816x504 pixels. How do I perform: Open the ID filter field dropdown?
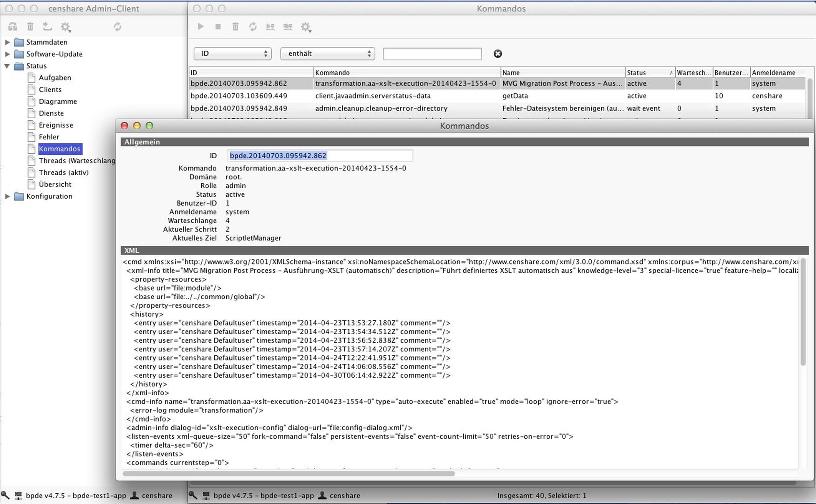point(232,53)
